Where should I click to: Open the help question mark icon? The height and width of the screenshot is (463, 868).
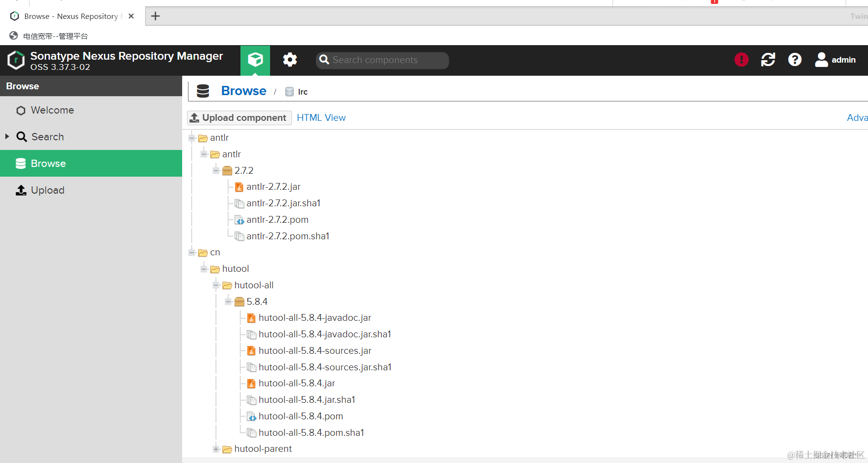[x=795, y=60]
